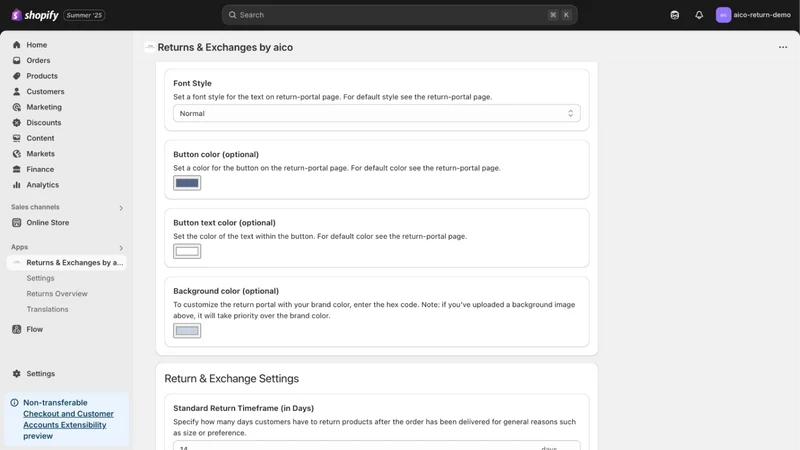800x450 pixels.
Task: Click the Markets globe icon
Action: pyautogui.click(x=16, y=154)
